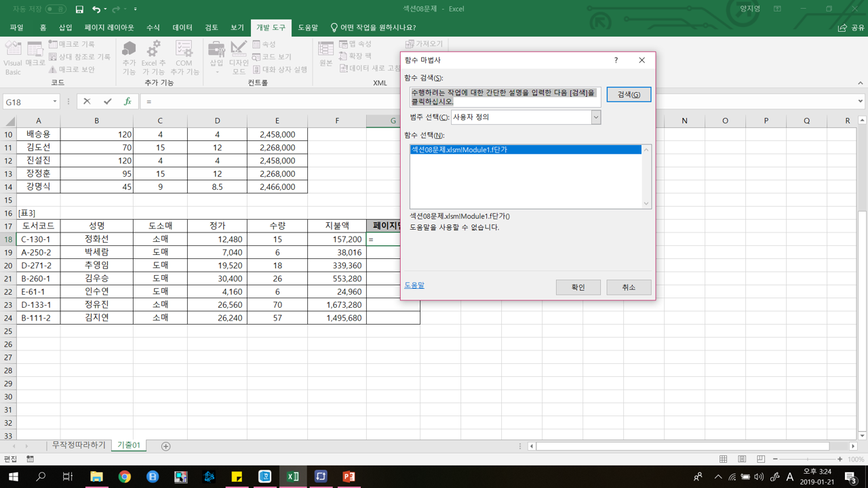Click the 도움말 link in the function wizard
Viewport: 868px width, 488px height.
[x=414, y=285]
